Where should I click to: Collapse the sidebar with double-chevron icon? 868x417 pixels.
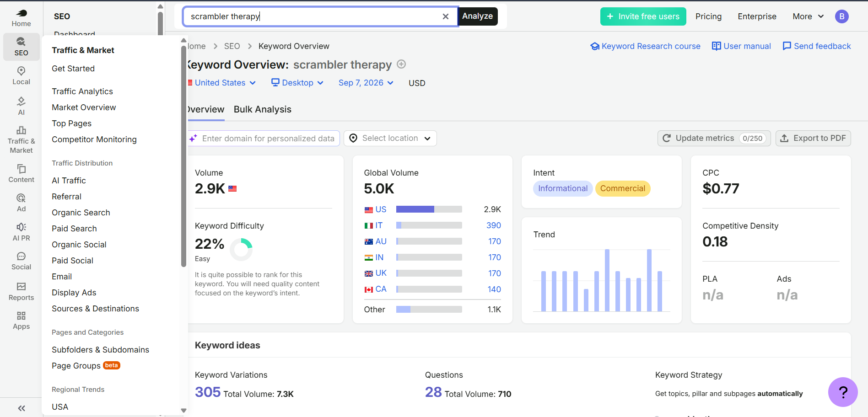[x=21, y=408]
